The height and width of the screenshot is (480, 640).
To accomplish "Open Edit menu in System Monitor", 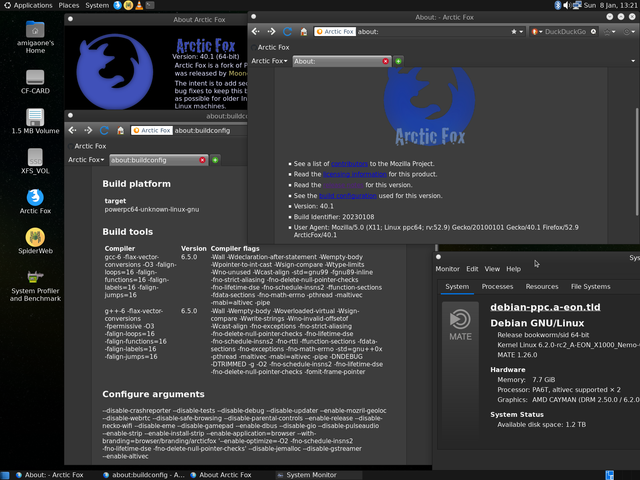I will [x=472, y=269].
